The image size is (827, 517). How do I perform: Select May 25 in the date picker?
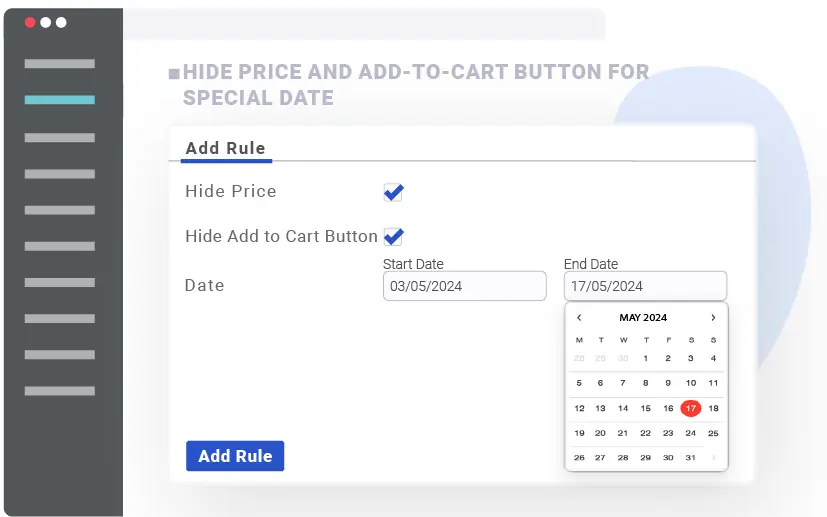coord(713,433)
